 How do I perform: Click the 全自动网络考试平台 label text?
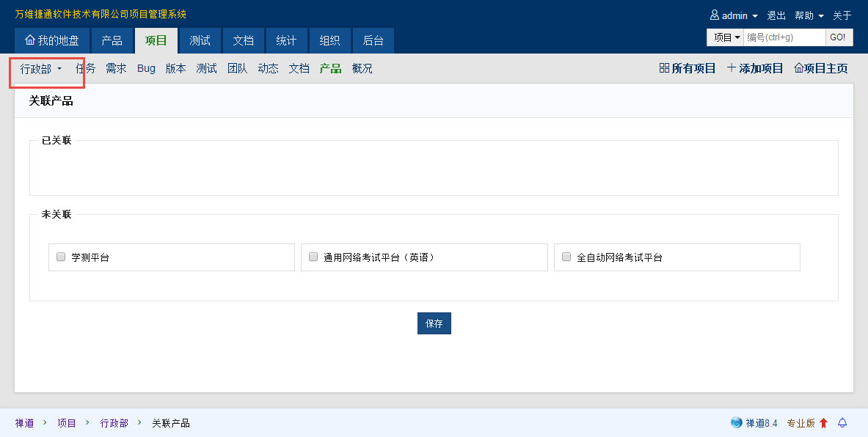[619, 257]
